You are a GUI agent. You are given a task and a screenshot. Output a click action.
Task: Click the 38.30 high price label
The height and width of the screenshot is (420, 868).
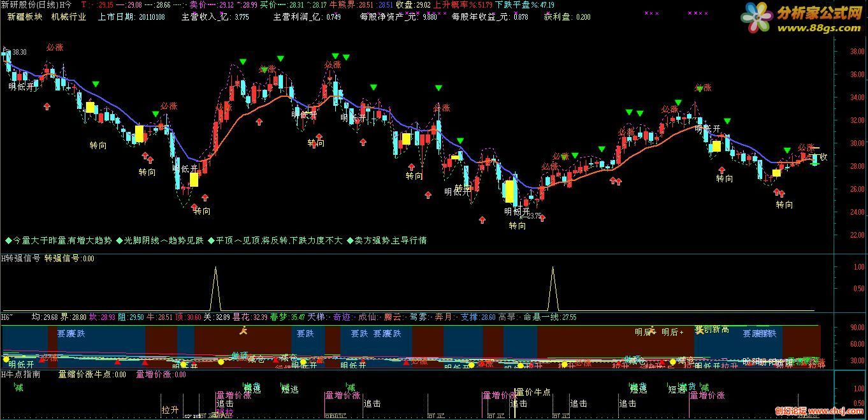[19, 52]
